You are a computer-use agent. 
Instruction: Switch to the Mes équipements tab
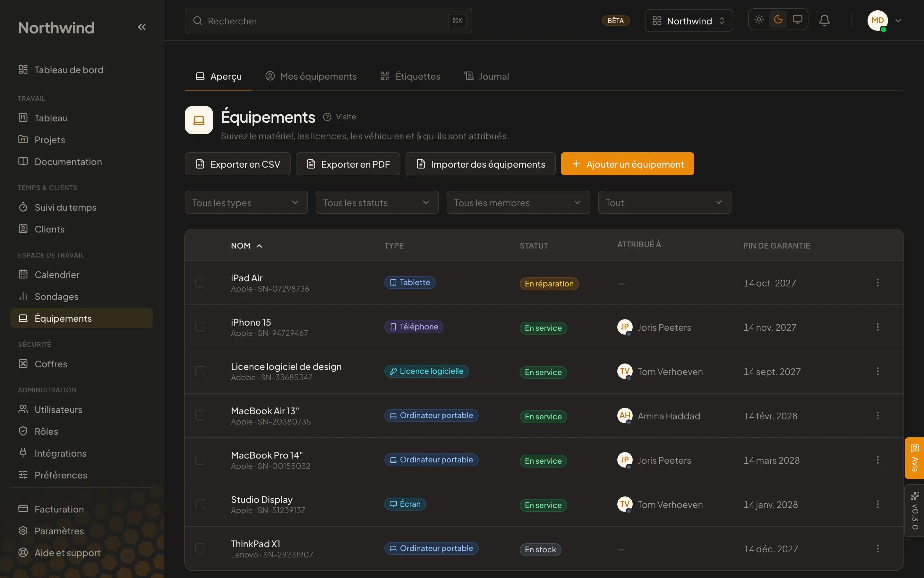[x=311, y=76]
